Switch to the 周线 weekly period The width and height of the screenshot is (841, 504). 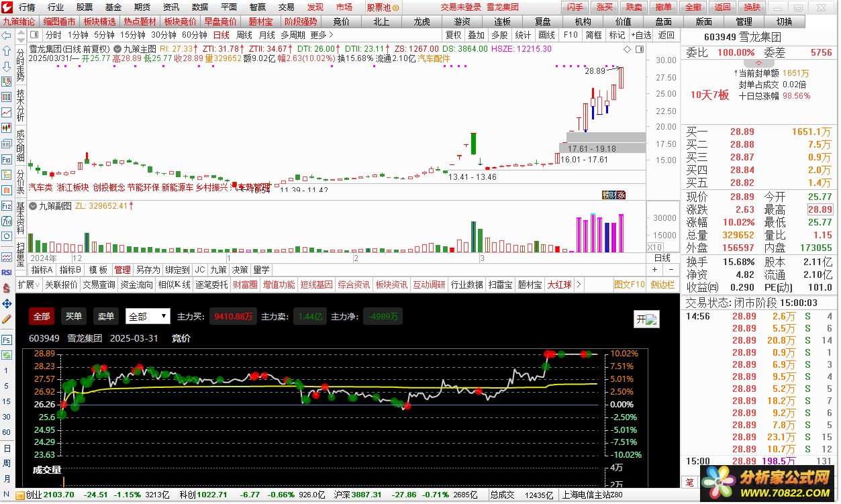[244, 35]
